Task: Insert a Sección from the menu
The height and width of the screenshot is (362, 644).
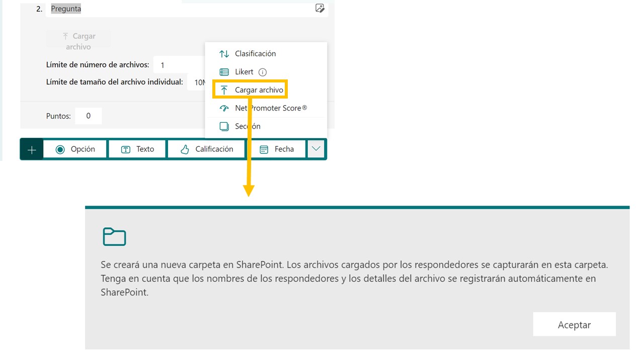Action: click(266, 126)
